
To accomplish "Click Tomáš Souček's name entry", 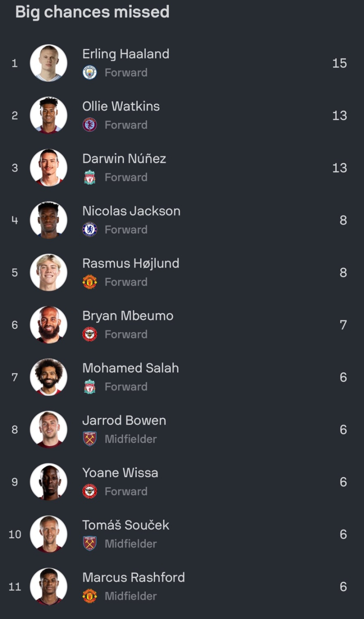I will tap(126, 525).
